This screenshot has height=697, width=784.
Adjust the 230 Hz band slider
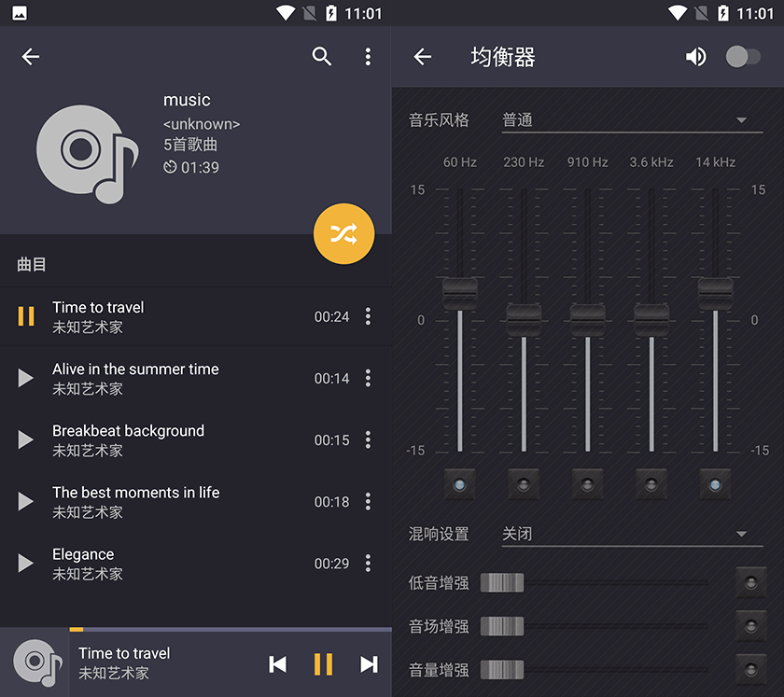point(524,320)
